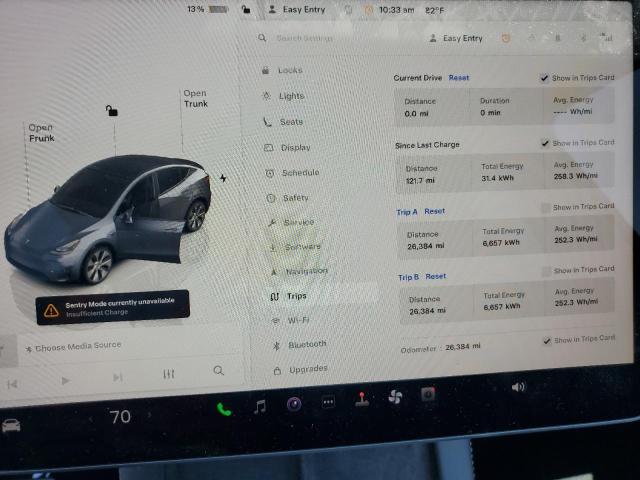Tap Open Frunk
This screenshot has width=640, height=480.
[41, 133]
